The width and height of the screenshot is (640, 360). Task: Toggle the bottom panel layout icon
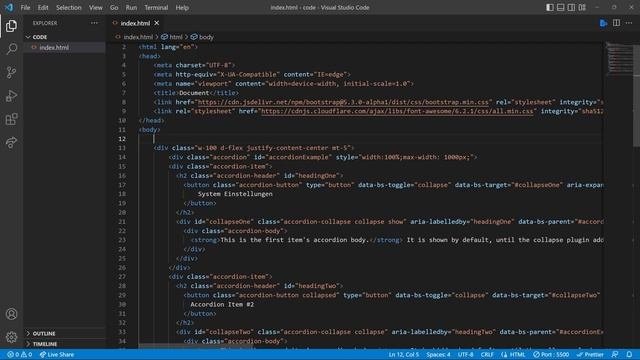(x=561, y=7)
